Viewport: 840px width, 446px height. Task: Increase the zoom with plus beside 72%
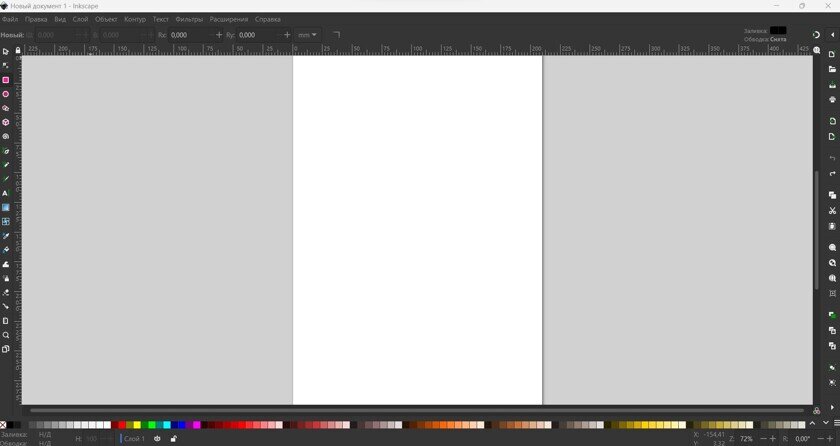772,439
